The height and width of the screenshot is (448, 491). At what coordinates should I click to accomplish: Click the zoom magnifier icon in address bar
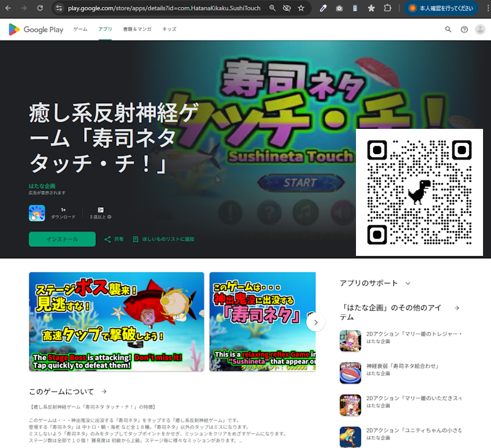click(x=273, y=8)
